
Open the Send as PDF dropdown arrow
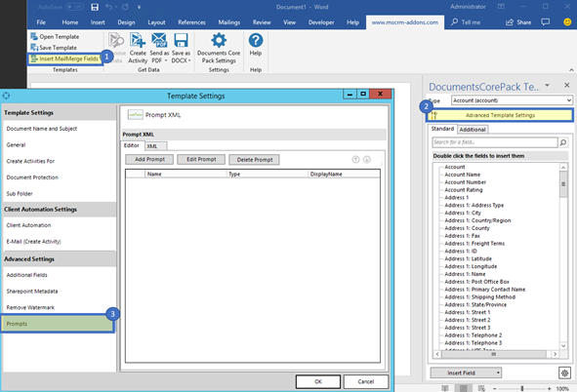pyautogui.click(x=166, y=61)
